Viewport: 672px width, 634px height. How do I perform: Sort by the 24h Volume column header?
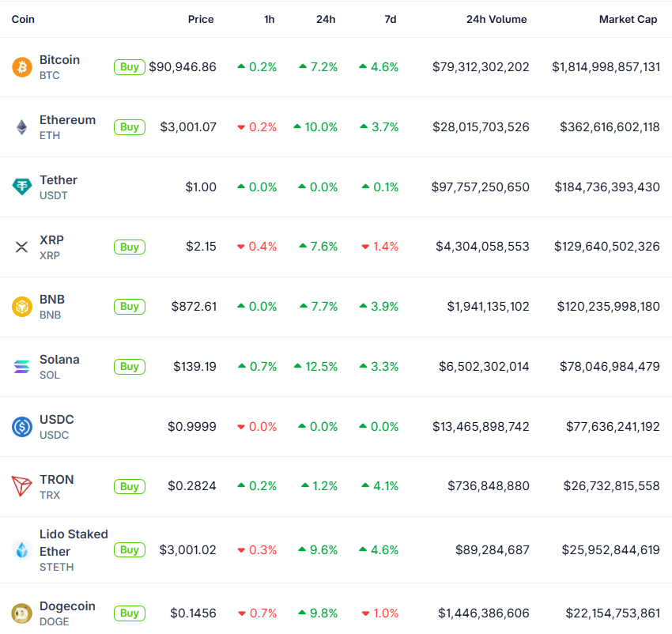[496, 19]
